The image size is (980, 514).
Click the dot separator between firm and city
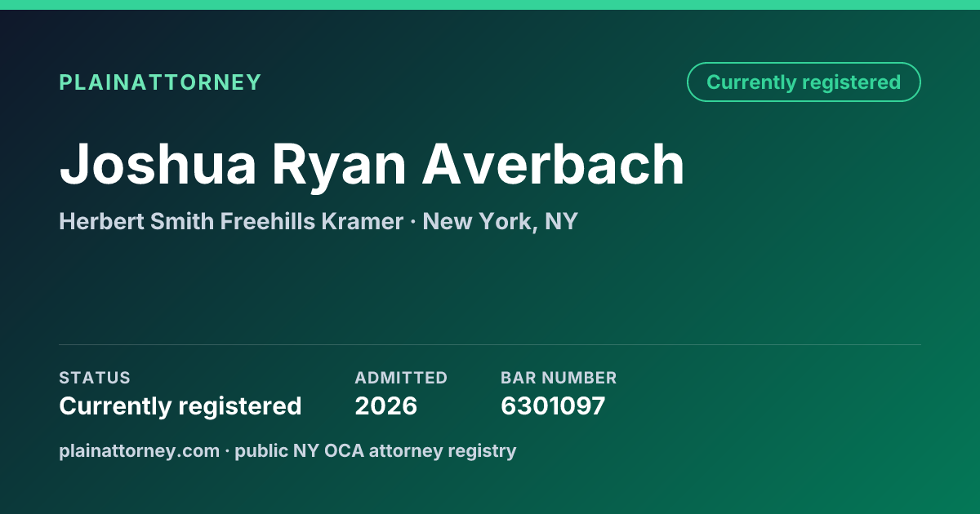tap(413, 222)
